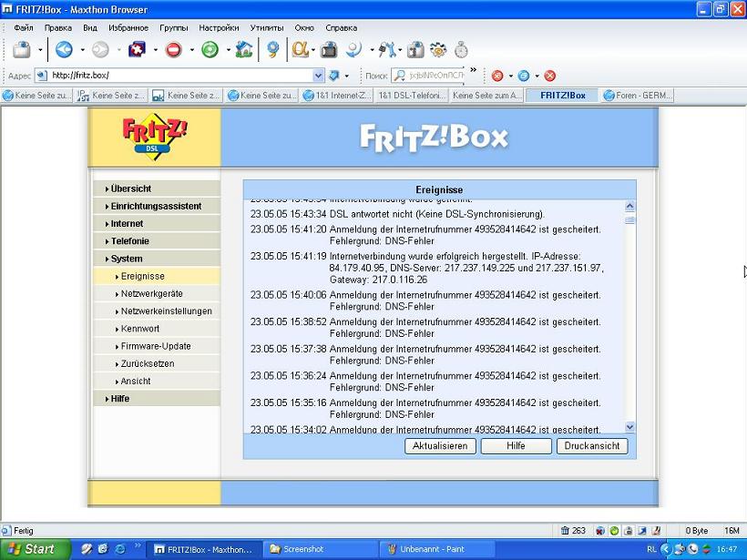Click the padlock status bar icon
The image size is (747, 560).
629,531
